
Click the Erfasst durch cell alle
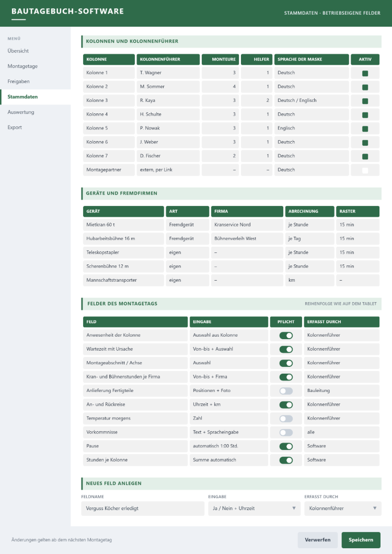coord(342,432)
